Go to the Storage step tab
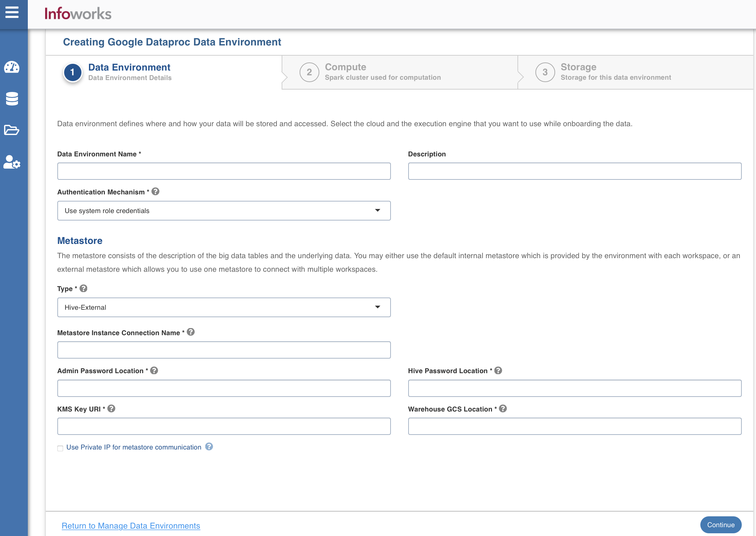Screen dimensions: 756x536 point(636,72)
